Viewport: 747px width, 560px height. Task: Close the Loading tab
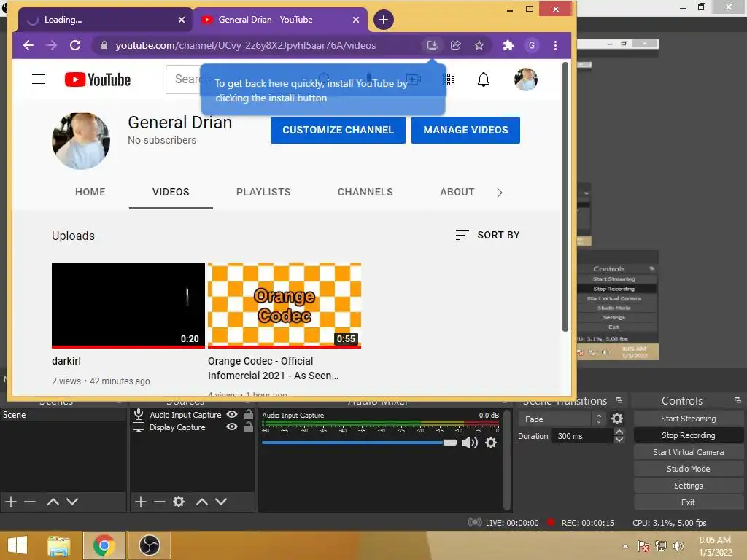click(182, 20)
